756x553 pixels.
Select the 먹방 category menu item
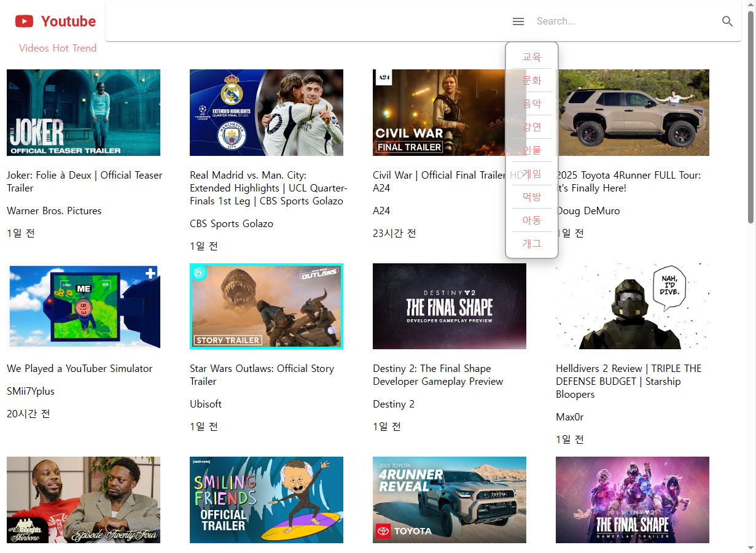tap(532, 197)
